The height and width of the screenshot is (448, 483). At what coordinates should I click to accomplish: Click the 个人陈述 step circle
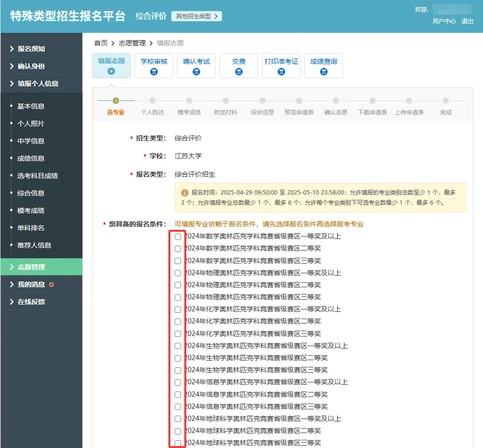click(x=152, y=100)
